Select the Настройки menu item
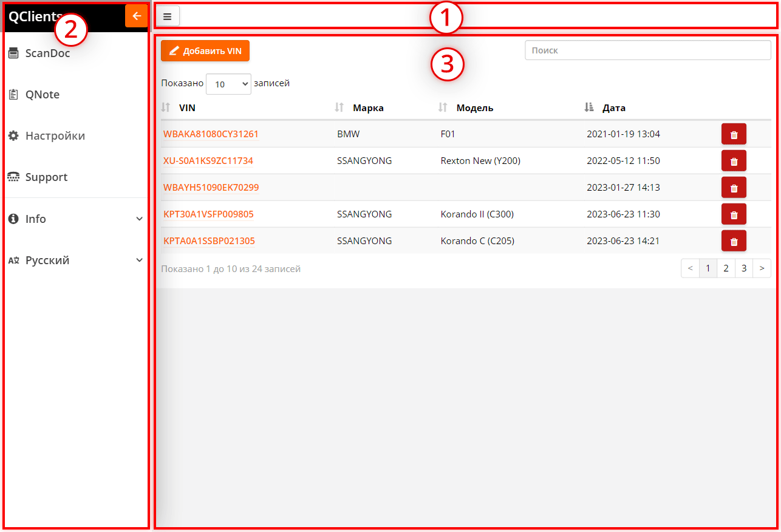The width and height of the screenshot is (781, 532). coord(55,135)
